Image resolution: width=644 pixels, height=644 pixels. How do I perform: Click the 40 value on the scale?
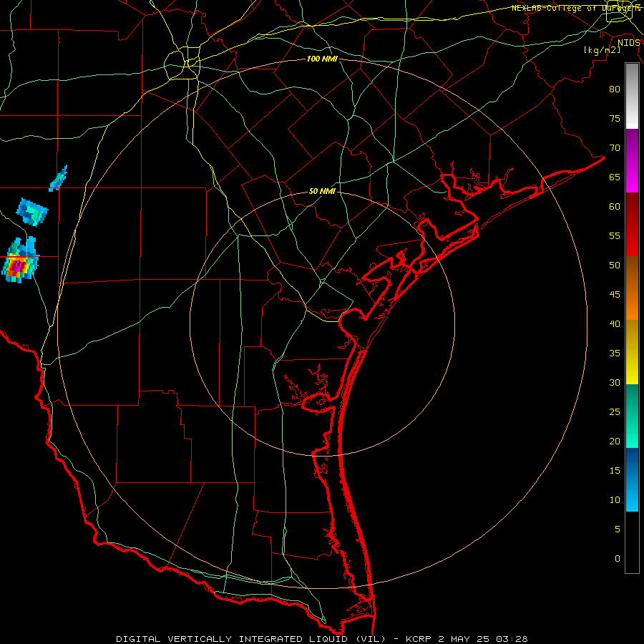point(615,323)
